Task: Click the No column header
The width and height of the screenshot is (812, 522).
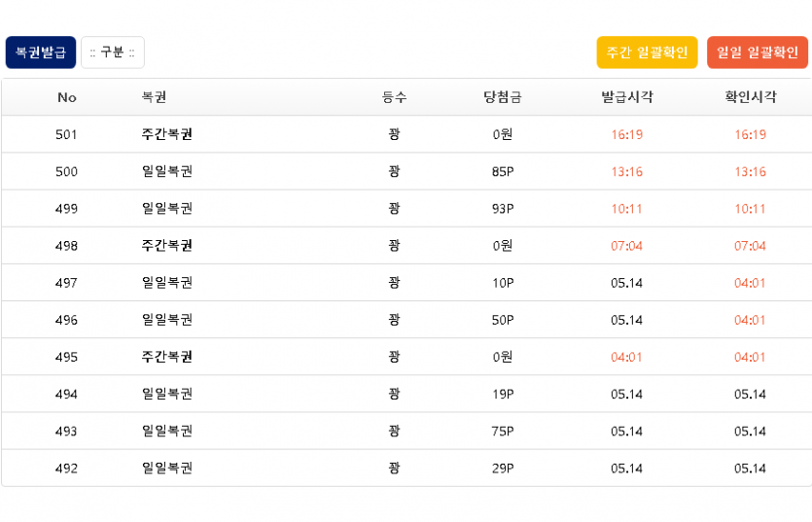Action: [66, 97]
